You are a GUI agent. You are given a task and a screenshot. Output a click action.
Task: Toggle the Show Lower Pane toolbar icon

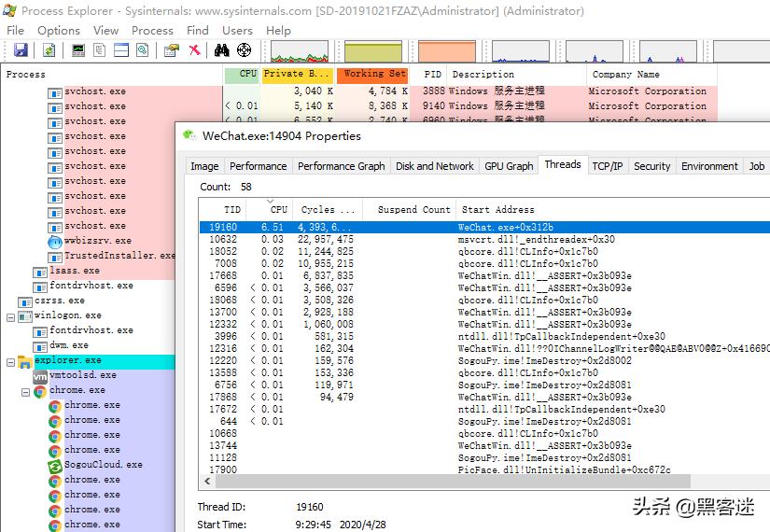121,49
